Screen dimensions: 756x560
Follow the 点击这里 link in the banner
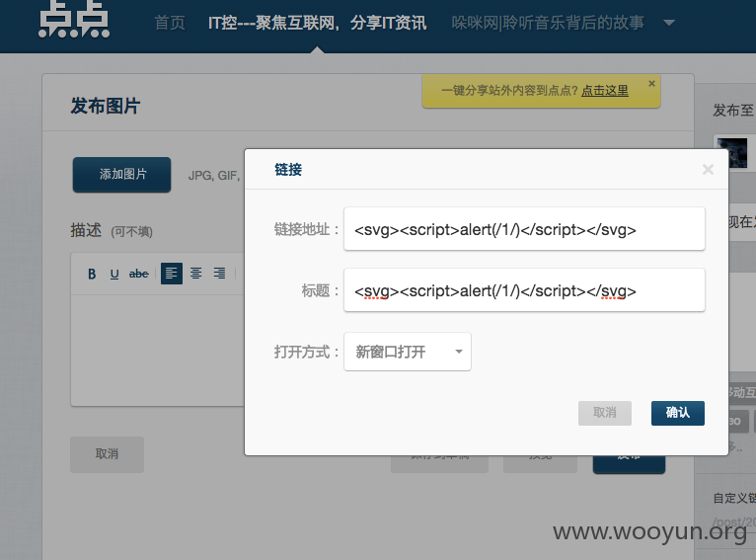605,90
